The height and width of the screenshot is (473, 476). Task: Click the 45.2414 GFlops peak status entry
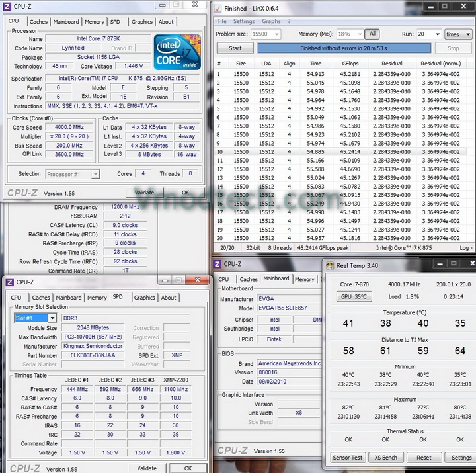[x=323, y=248]
